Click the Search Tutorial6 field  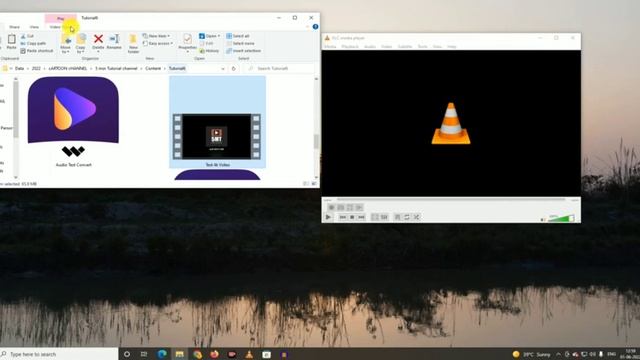click(x=280, y=69)
